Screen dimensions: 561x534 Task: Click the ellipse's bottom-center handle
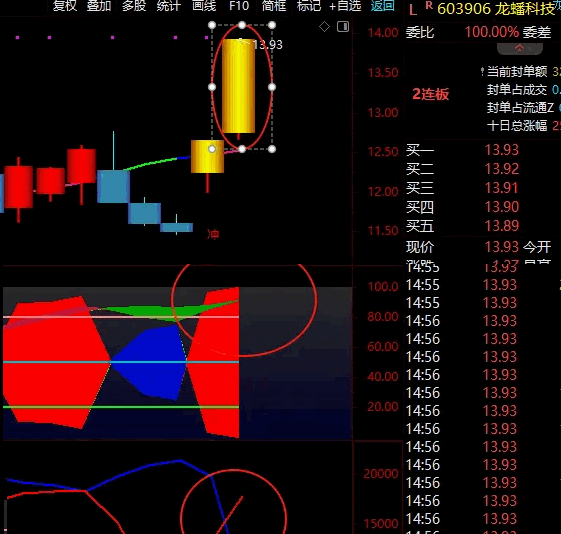pyautogui.click(x=242, y=149)
